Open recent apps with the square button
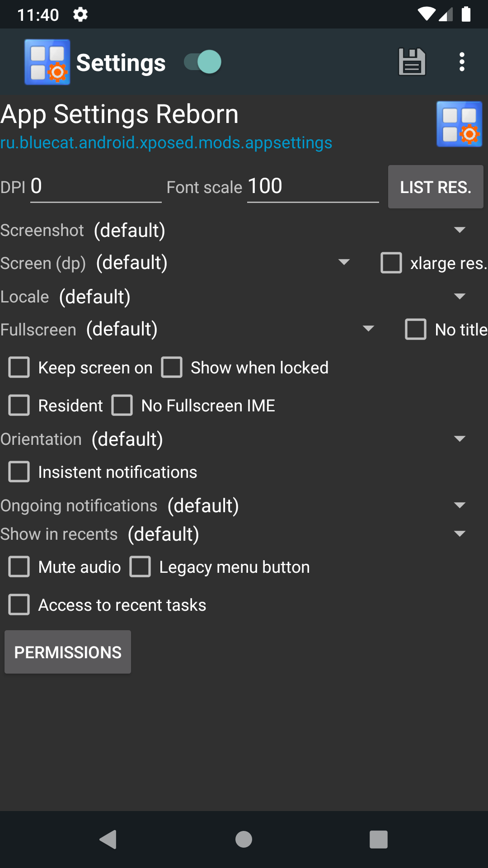Image resolution: width=488 pixels, height=868 pixels. coord(379,840)
